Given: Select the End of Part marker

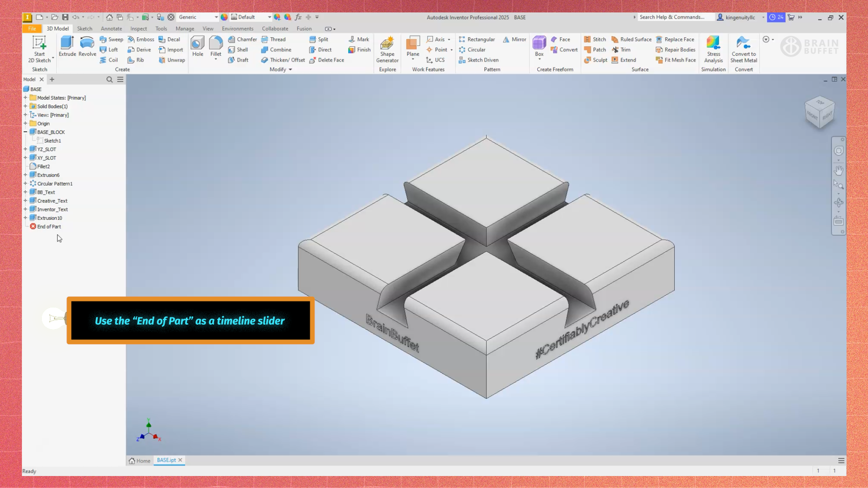Looking at the screenshot, I should 49,226.
